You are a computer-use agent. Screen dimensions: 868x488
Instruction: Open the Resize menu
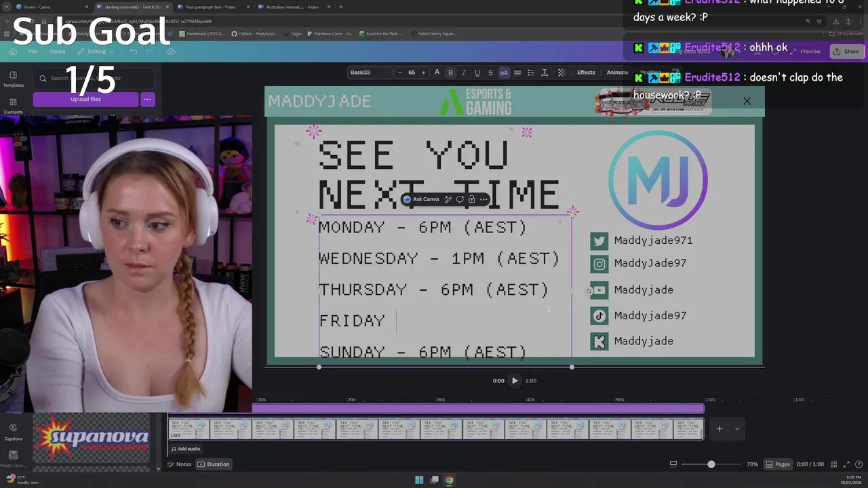click(x=57, y=52)
